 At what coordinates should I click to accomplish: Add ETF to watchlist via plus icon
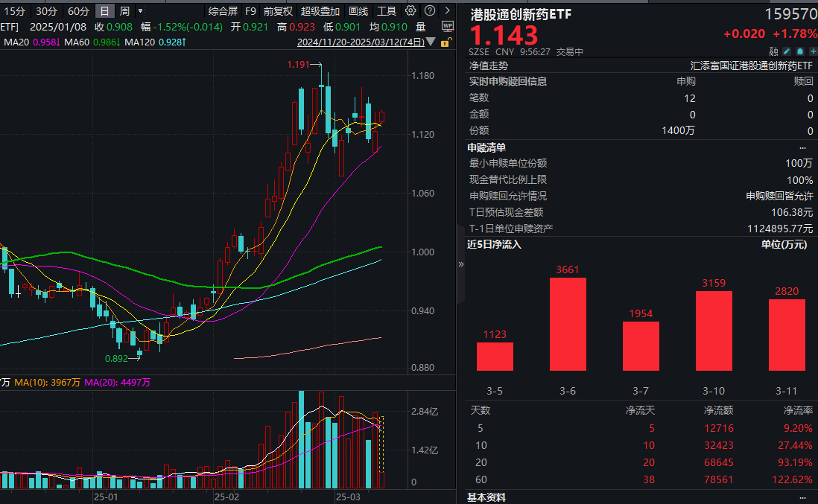(x=814, y=51)
